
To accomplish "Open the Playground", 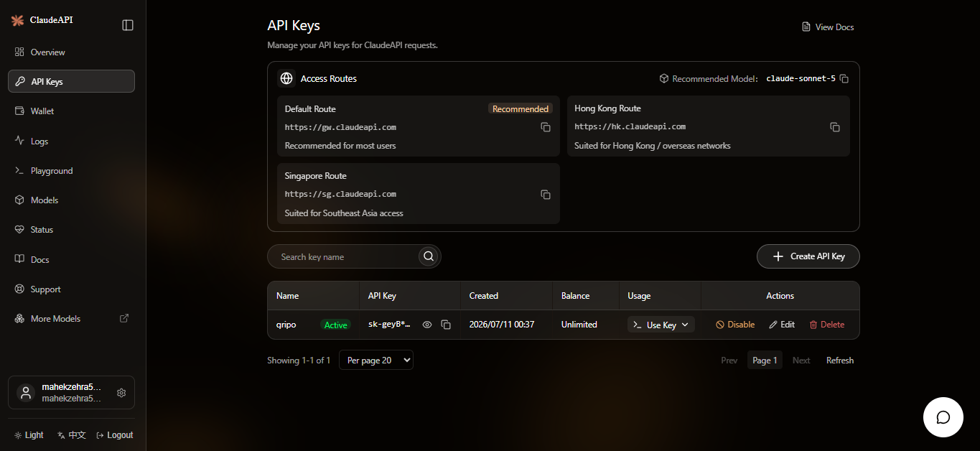I will point(71,171).
